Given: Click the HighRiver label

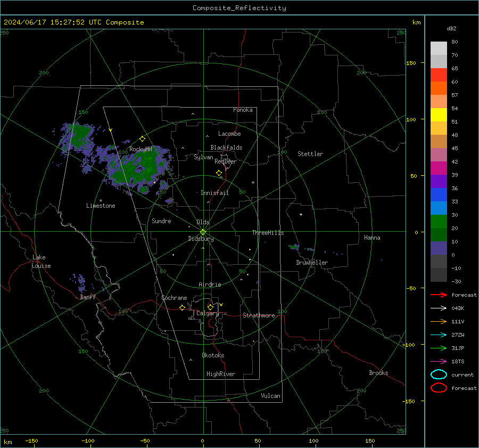Looking at the screenshot, I should [x=221, y=374].
